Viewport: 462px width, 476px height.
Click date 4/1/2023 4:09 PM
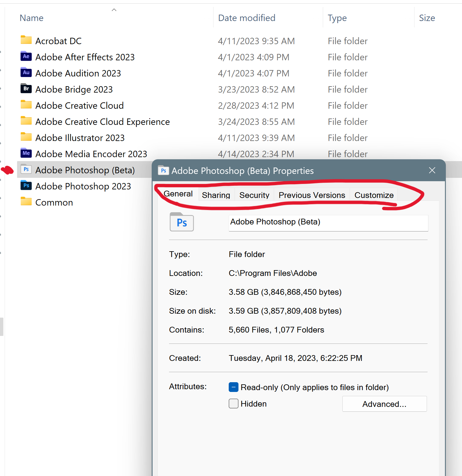coord(254,57)
